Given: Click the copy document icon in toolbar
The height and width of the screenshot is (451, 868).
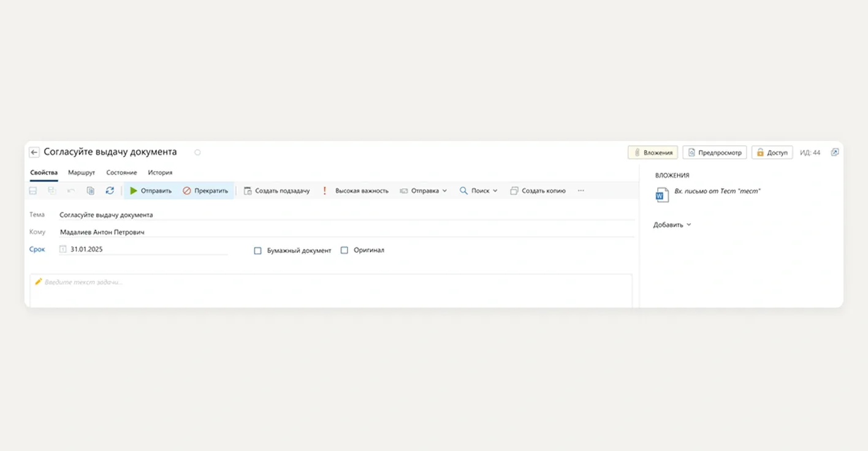Looking at the screenshot, I should [x=91, y=191].
